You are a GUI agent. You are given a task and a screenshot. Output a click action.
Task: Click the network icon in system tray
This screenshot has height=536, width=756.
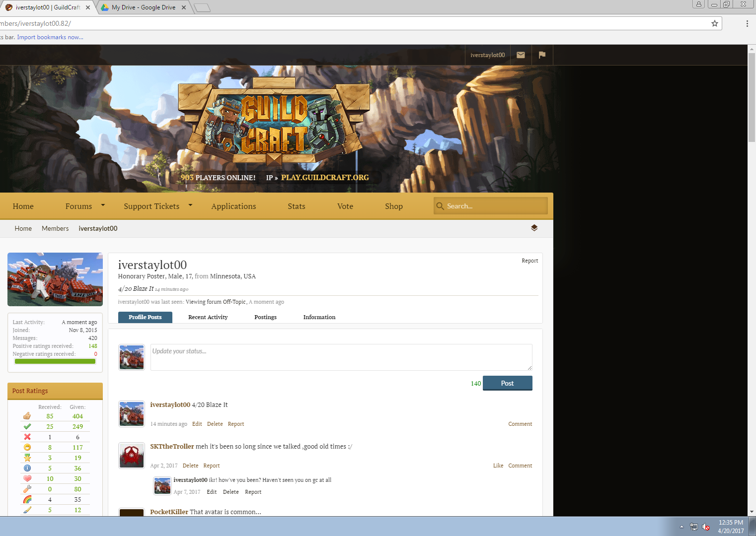pos(694,527)
